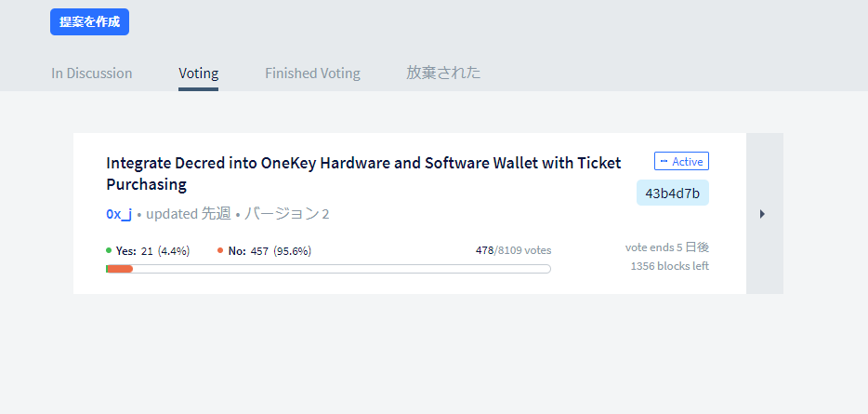Click the バージョン 2 version label
The image size is (868, 414).
[x=287, y=214]
